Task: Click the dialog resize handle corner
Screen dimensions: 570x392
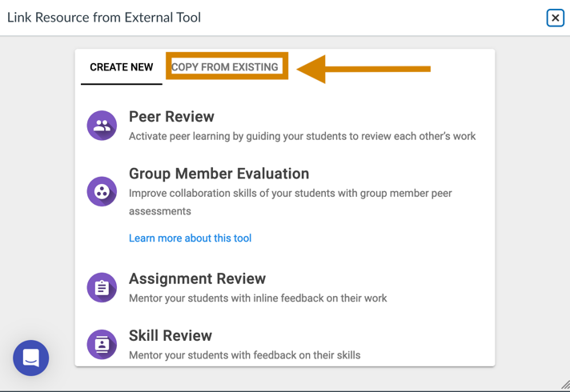Action: [565, 384]
